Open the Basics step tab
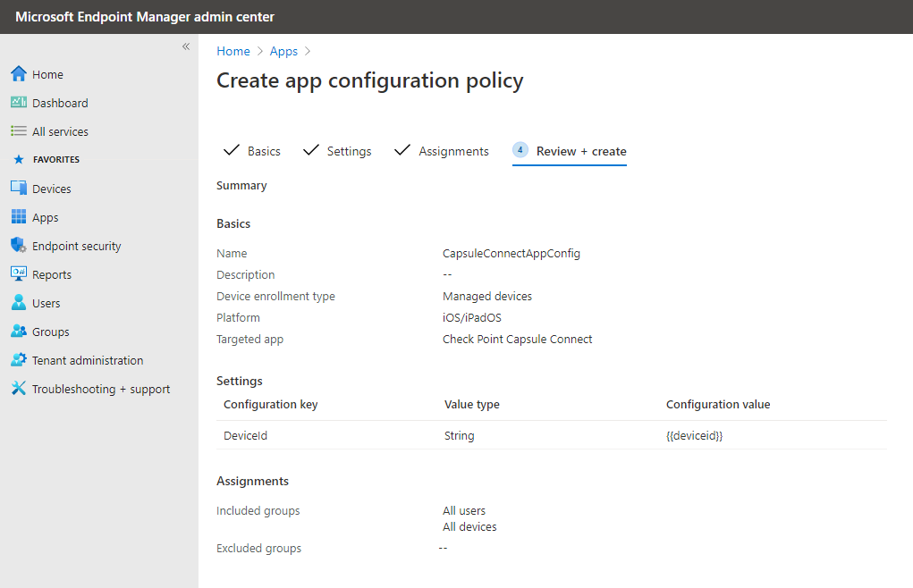 tap(251, 151)
